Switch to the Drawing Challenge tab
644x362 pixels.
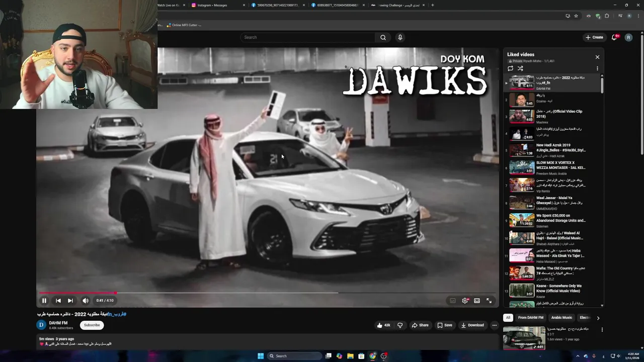coord(397,5)
